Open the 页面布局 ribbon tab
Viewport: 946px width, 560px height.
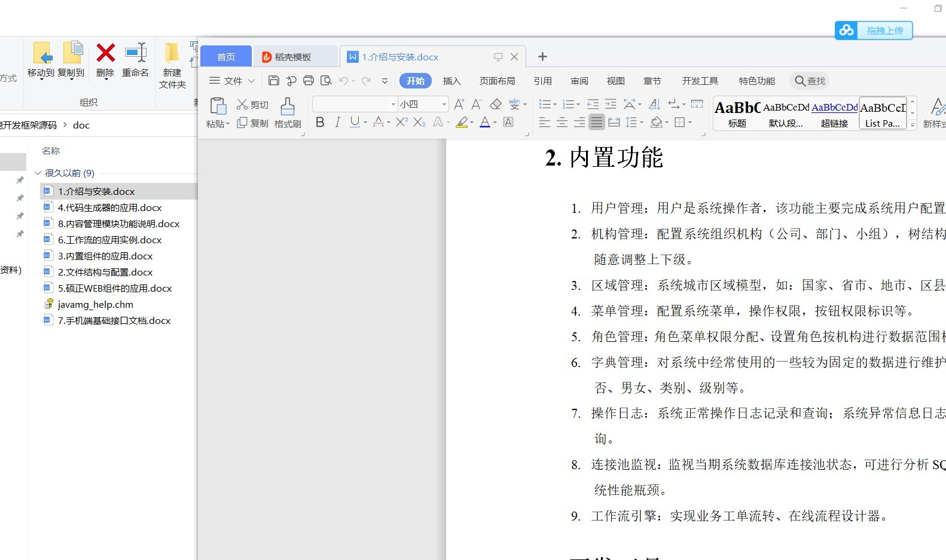pos(497,81)
